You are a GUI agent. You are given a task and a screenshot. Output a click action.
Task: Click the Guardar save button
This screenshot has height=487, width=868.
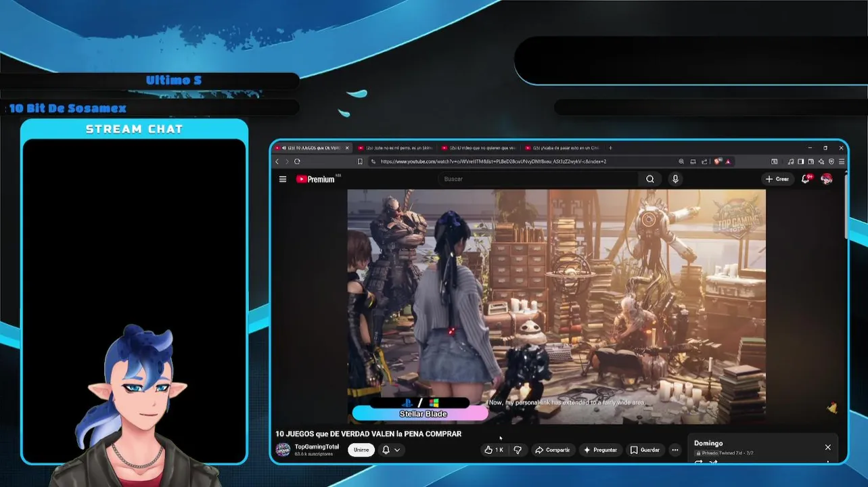[x=645, y=450]
